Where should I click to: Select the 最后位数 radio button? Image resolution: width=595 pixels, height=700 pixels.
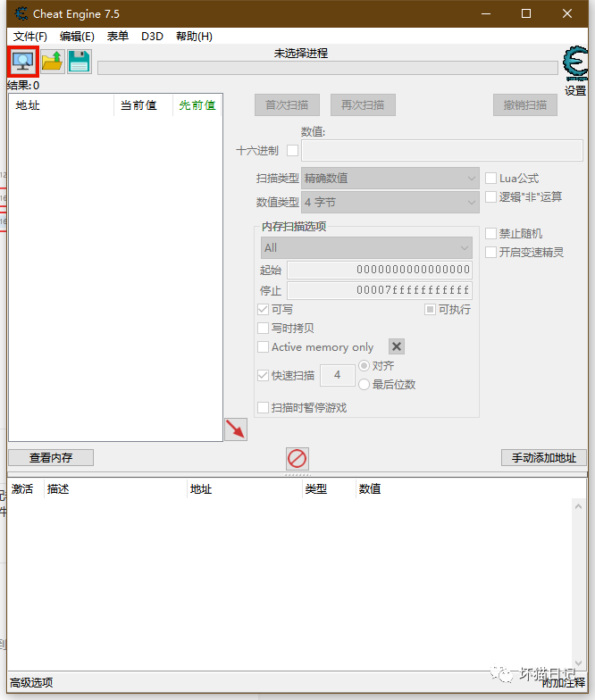pos(365,384)
